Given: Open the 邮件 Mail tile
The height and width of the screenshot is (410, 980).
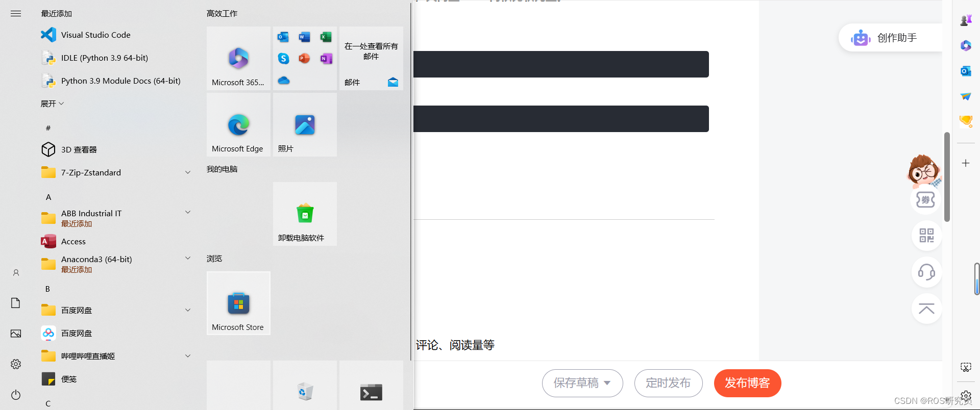Looking at the screenshot, I should click(371, 58).
